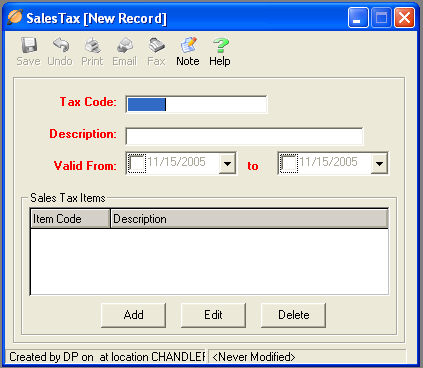This screenshot has height=368, width=423.
Task: Click the end date 11/15/2005 text
Action: click(x=328, y=162)
